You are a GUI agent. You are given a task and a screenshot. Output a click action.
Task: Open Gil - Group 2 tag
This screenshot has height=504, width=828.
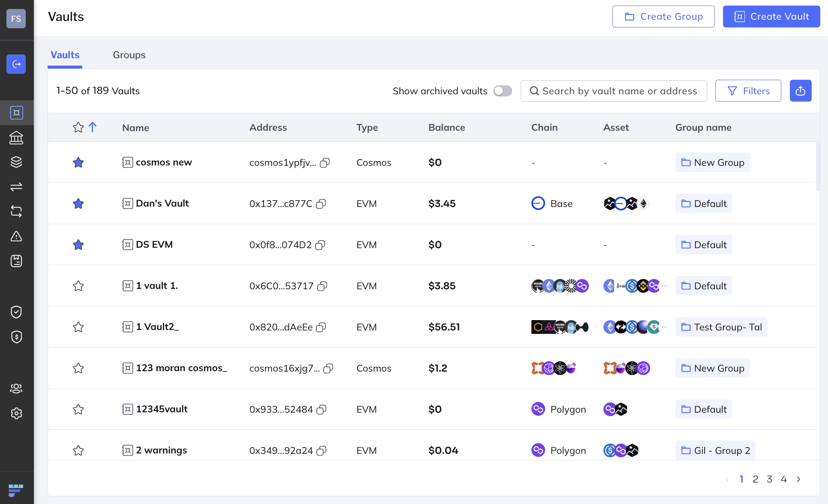click(x=716, y=450)
